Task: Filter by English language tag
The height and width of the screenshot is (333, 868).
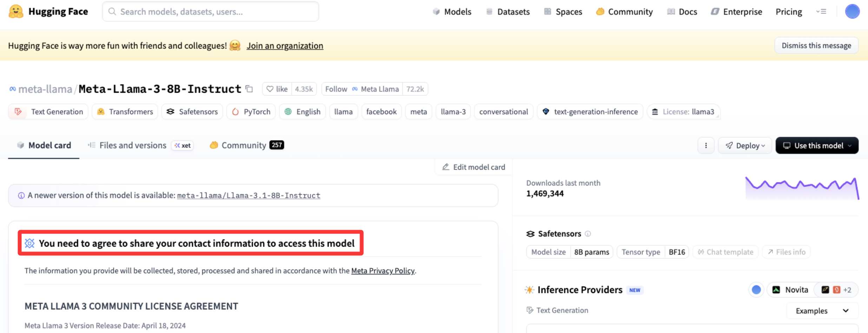Action: point(302,112)
